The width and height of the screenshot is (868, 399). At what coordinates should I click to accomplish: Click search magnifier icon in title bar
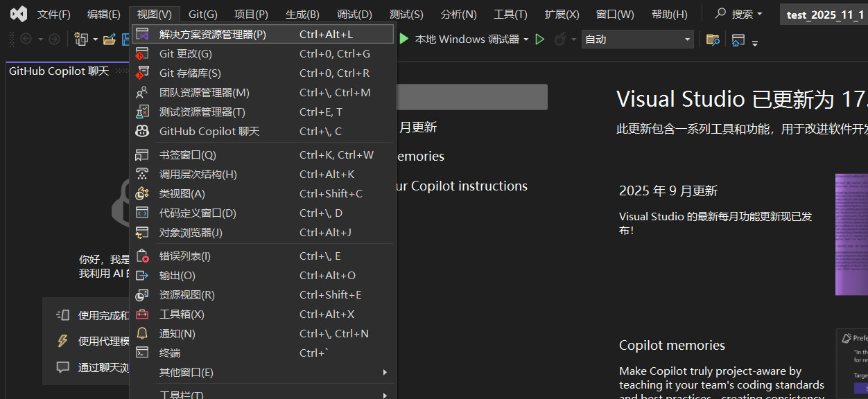click(721, 13)
